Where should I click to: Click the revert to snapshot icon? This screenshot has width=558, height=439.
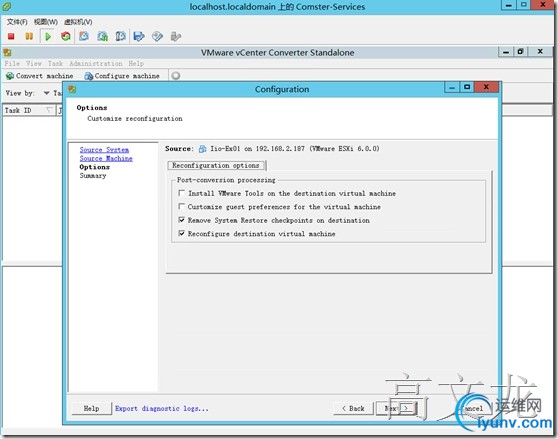(102, 36)
